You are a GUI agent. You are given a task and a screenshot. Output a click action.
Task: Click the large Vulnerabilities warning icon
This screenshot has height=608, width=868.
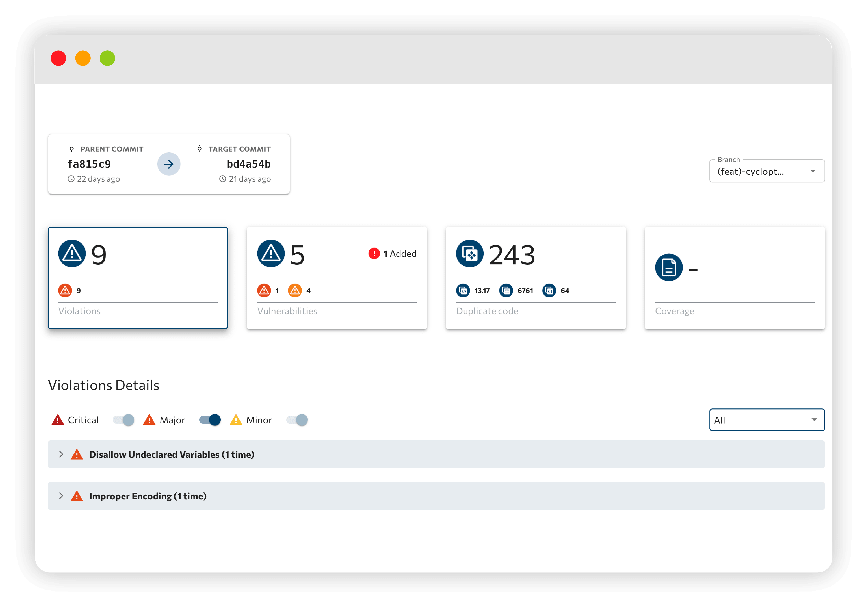271,253
